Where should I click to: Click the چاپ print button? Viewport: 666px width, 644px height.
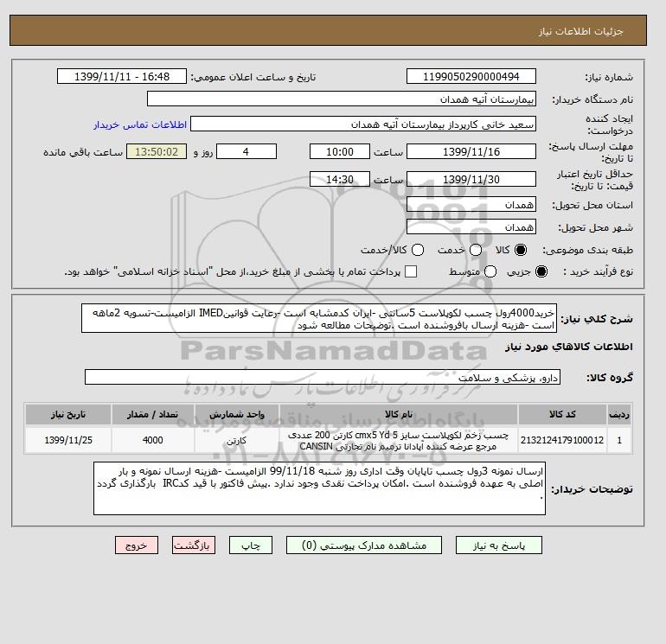251,545
